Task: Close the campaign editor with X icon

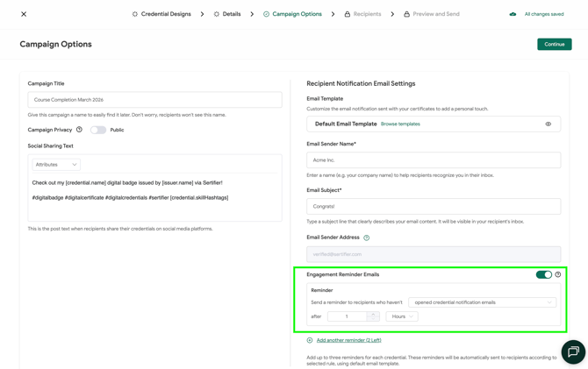Action: pos(24,14)
